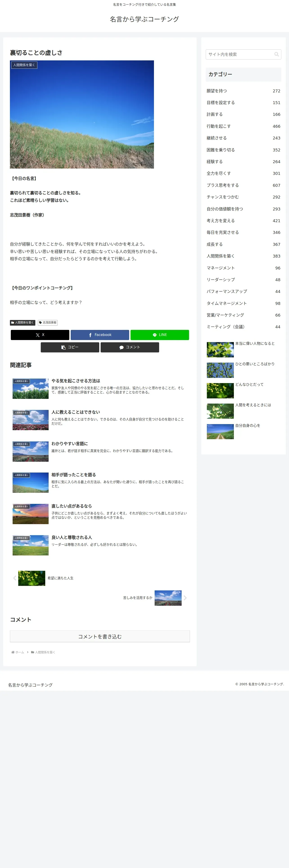The image size is (289, 868).
Task: Open category 継続させる
Action: 243,138
